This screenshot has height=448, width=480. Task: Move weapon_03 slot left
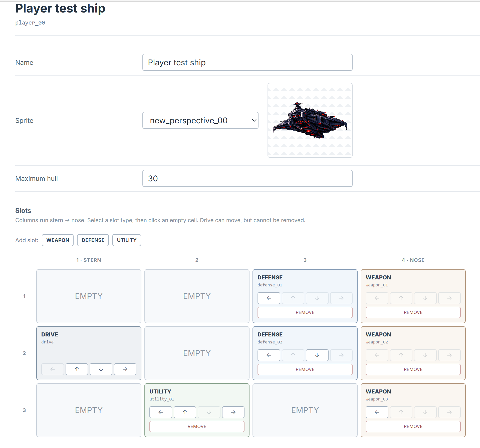377,412
